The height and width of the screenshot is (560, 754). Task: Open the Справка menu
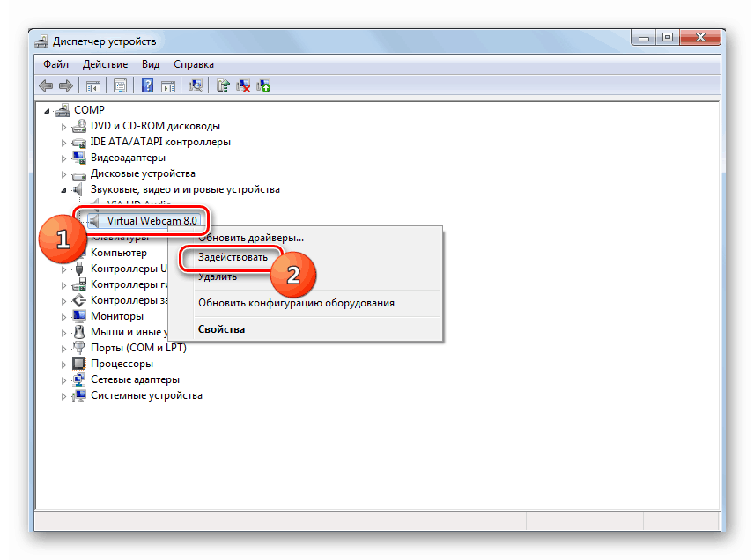194,64
